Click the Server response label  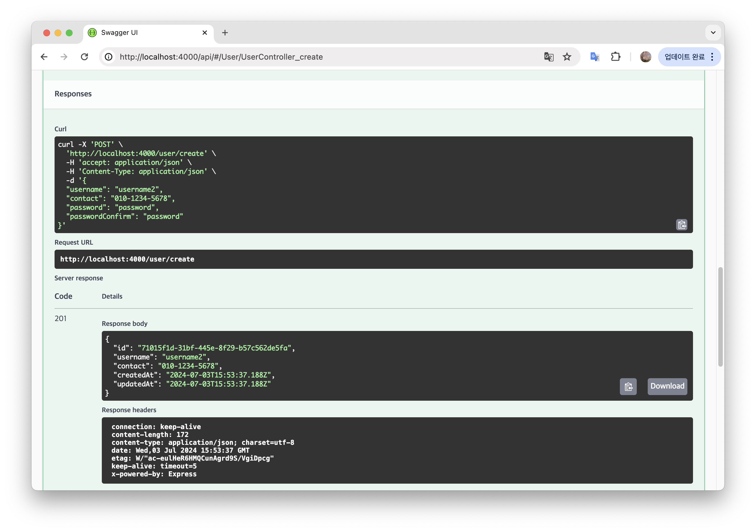coord(79,278)
